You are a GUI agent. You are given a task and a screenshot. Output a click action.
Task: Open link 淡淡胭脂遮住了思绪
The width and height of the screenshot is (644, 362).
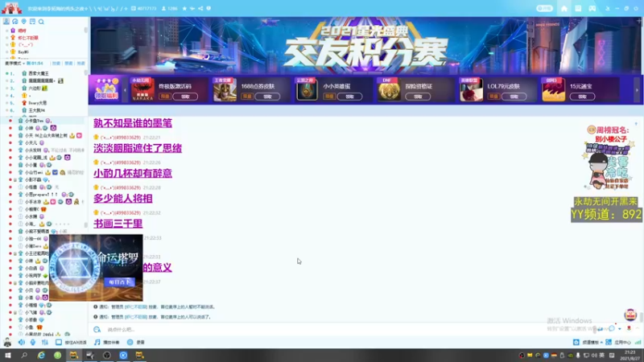click(x=138, y=148)
